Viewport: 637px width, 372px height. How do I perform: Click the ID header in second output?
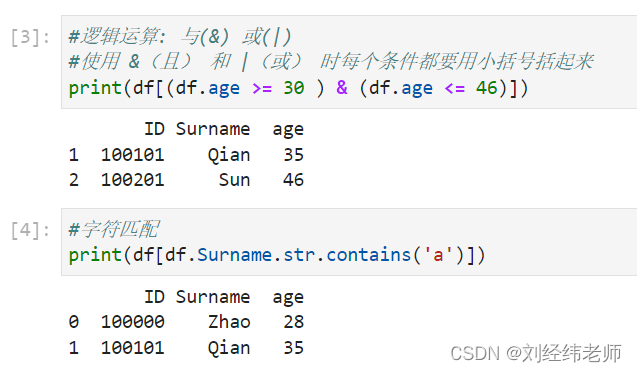pos(154,297)
